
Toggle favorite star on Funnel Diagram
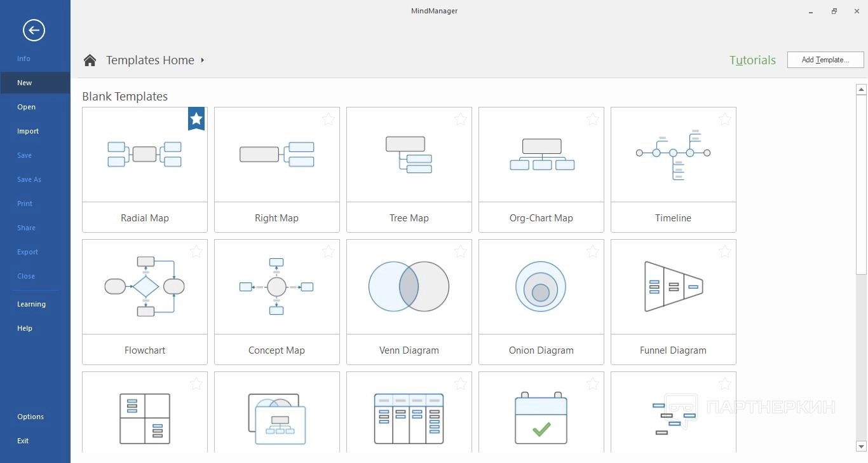tap(725, 251)
